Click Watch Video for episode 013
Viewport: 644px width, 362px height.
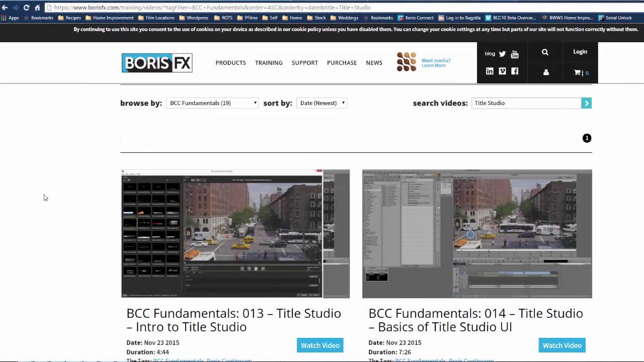(x=320, y=345)
